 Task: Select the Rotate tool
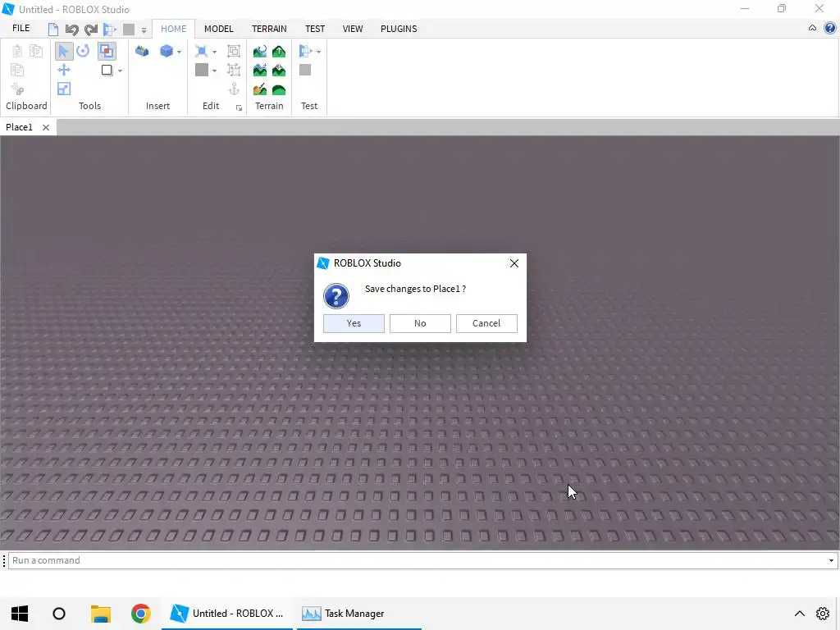click(83, 51)
